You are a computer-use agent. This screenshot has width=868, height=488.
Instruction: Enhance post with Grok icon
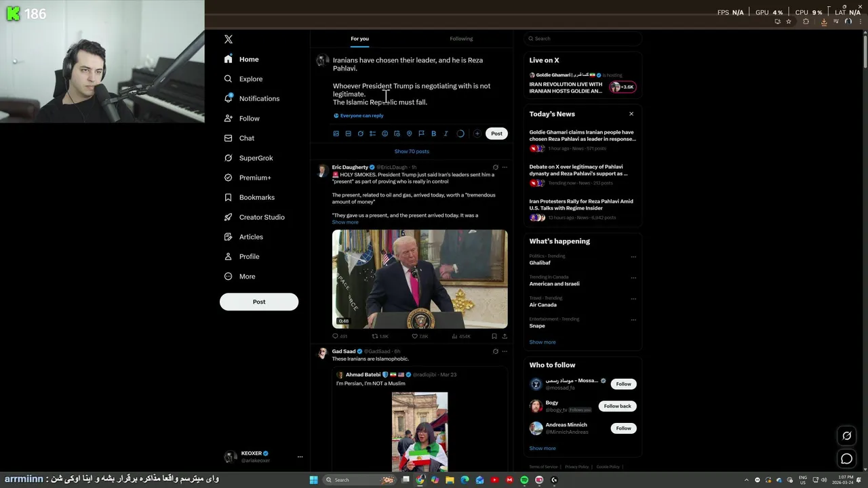(360, 134)
